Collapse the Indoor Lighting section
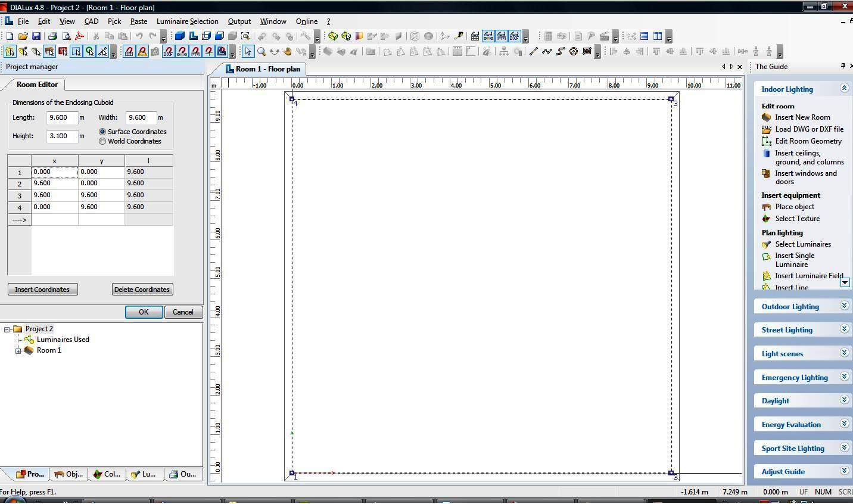 pos(844,88)
